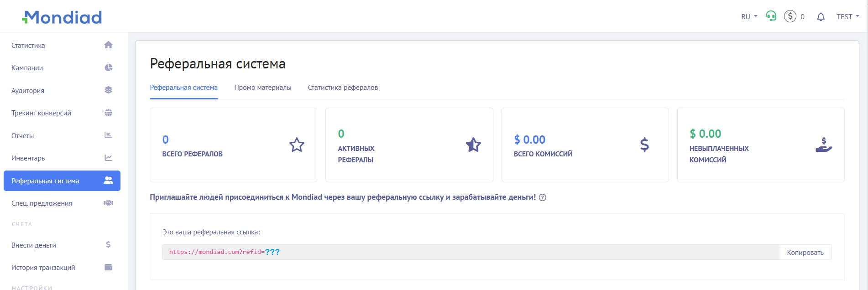The height and width of the screenshot is (290, 868).
Task: Open the RU language dropdown
Action: (748, 16)
